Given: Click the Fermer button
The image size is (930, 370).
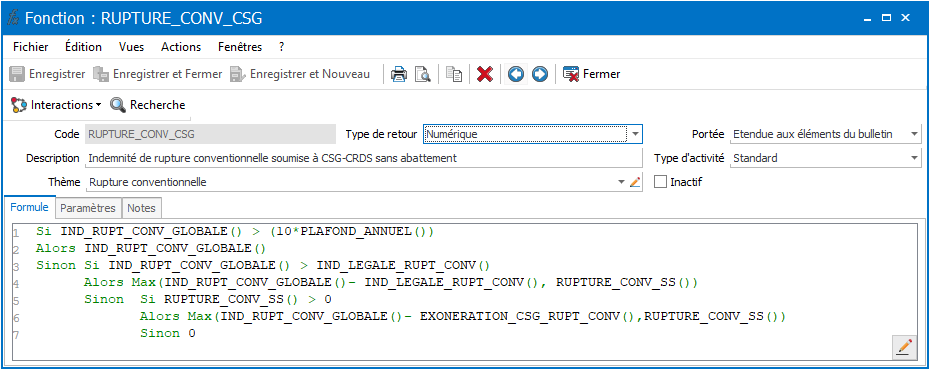Looking at the screenshot, I should pyautogui.click(x=591, y=74).
